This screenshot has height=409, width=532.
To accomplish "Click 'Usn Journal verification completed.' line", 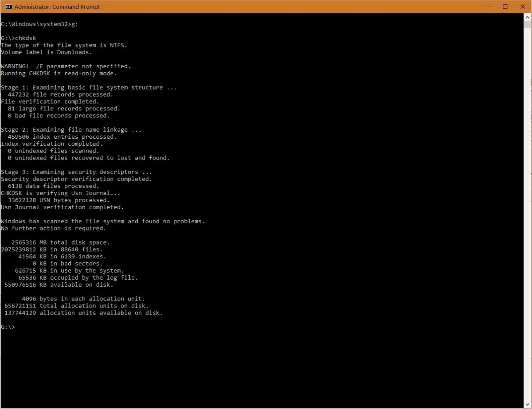I will pos(63,207).
